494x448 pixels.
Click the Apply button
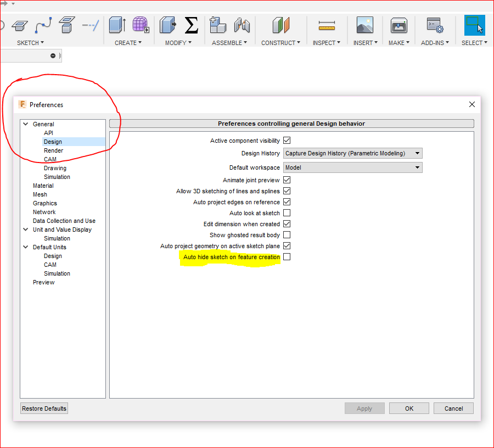[x=364, y=408]
